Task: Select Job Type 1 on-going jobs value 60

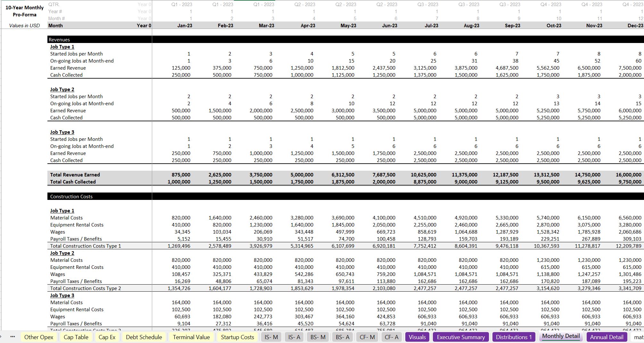Action: pyautogui.click(x=639, y=61)
